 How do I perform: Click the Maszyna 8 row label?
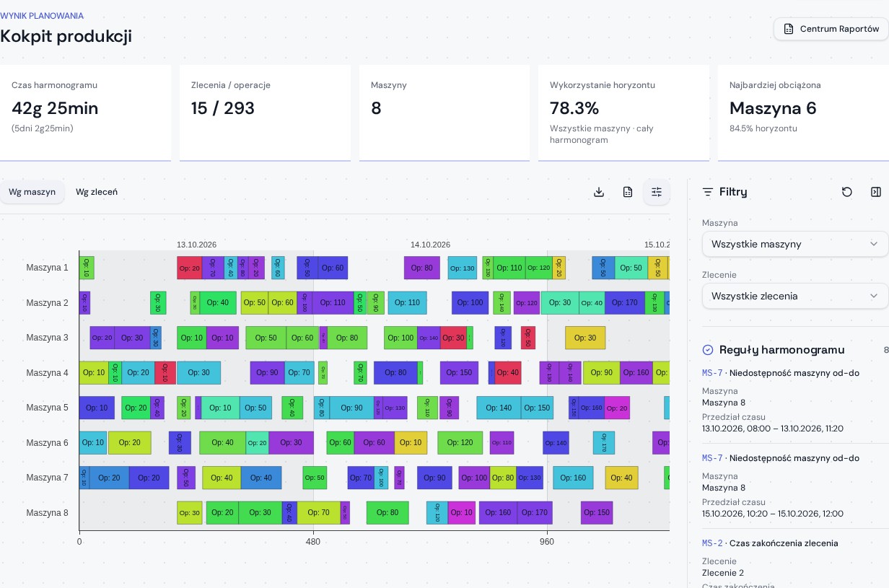pyautogui.click(x=48, y=513)
